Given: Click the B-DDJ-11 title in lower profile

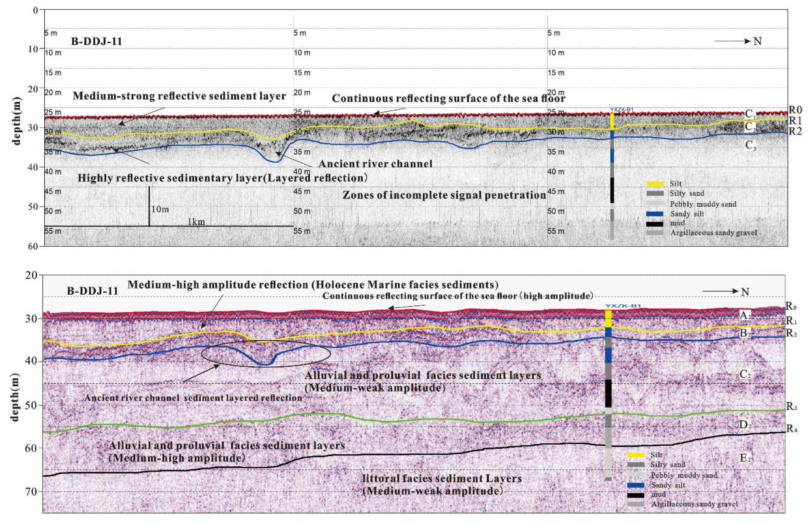Looking at the screenshot, I should 92,291.
